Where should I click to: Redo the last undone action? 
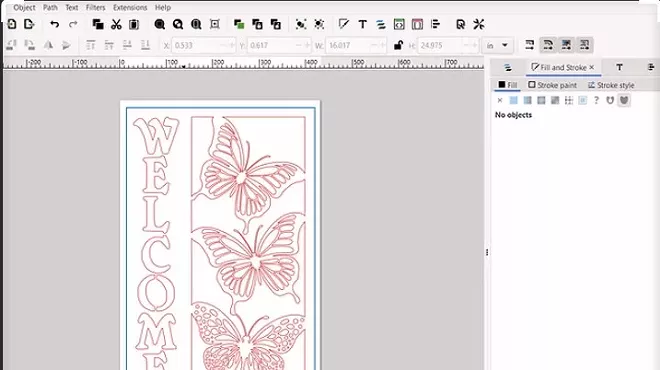73,24
